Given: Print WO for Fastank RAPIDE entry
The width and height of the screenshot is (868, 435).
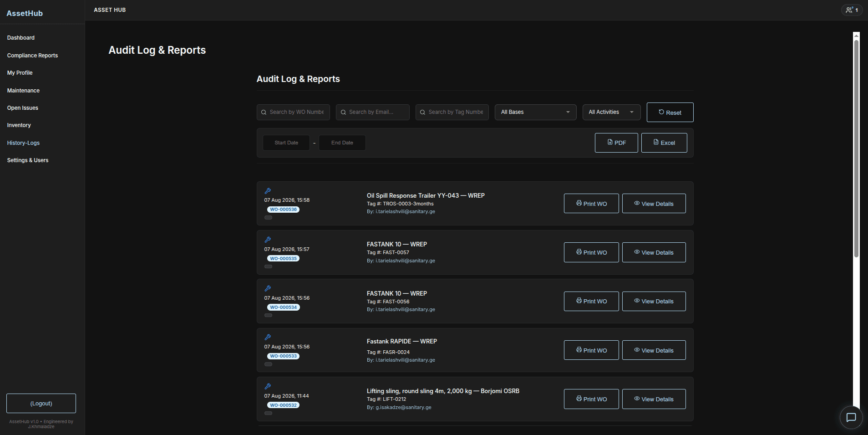Looking at the screenshot, I should tap(591, 350).
